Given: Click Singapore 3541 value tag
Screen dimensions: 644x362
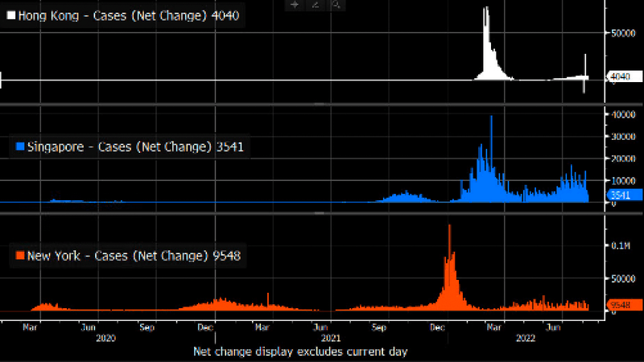Looking at the screenshot, I should (x=621, y=195).
